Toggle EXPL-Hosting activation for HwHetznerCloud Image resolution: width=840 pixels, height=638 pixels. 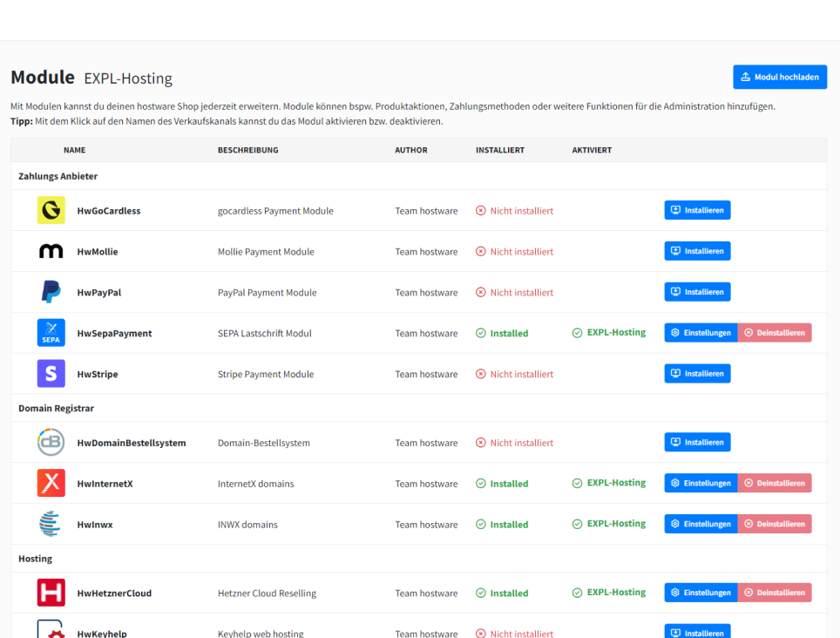(x=616, y=592)
